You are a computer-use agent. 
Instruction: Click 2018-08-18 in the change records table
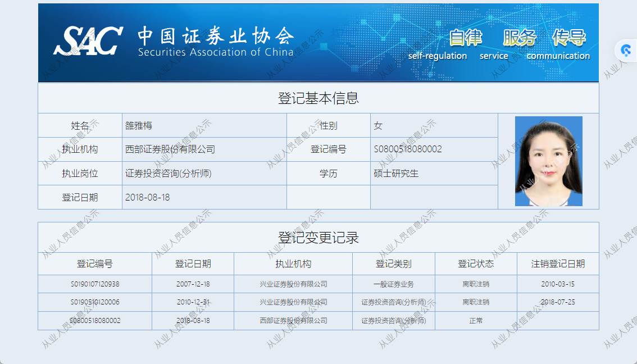pos(193,321)
